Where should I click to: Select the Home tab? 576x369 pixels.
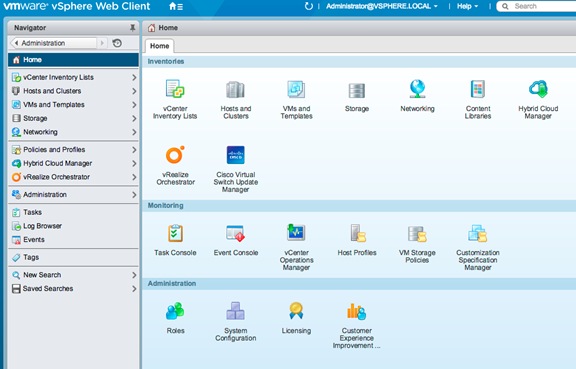[159, 46]
